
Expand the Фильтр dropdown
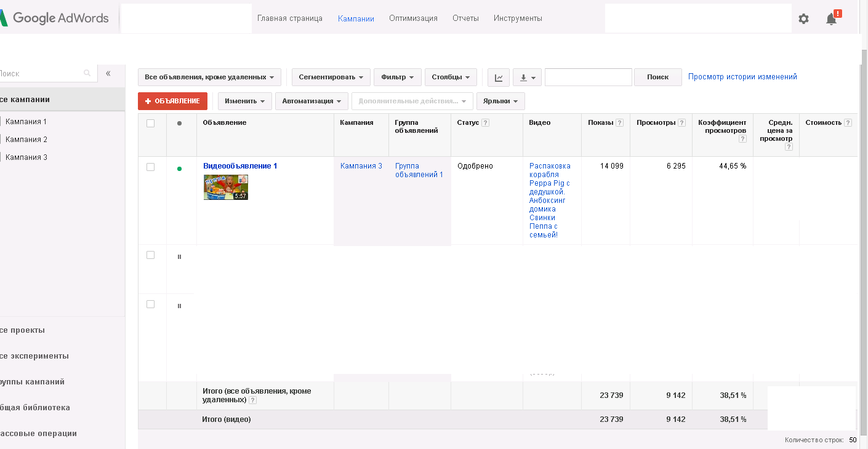pyautogui.click(x=397, y=77)
